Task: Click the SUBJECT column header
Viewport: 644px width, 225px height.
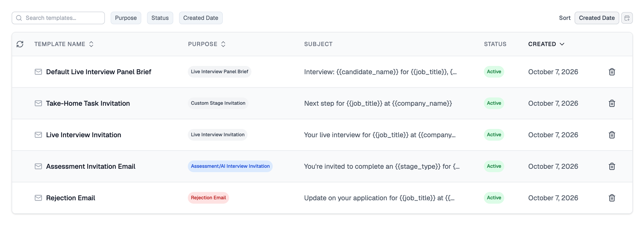Action: click(318, 44)
